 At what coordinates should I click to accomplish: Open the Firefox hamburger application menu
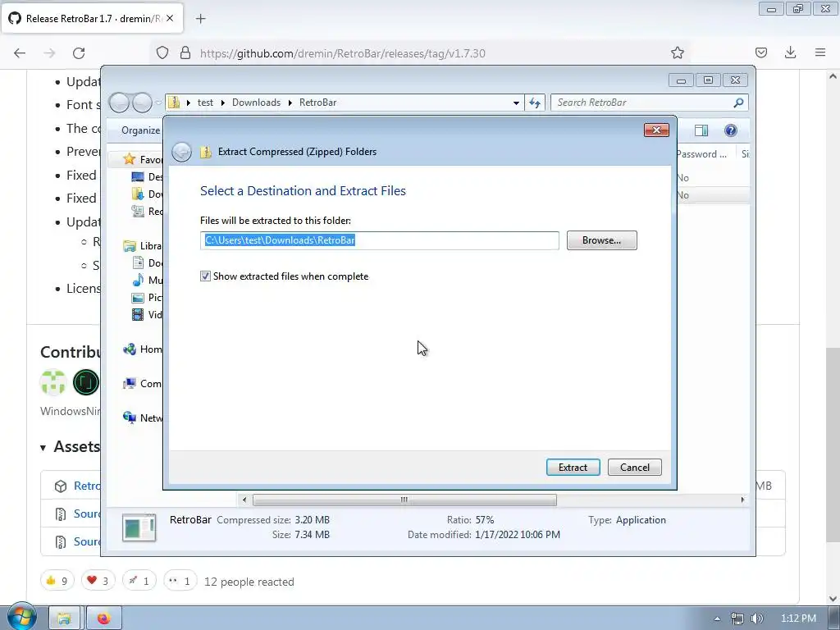click(x=820, y=52)
